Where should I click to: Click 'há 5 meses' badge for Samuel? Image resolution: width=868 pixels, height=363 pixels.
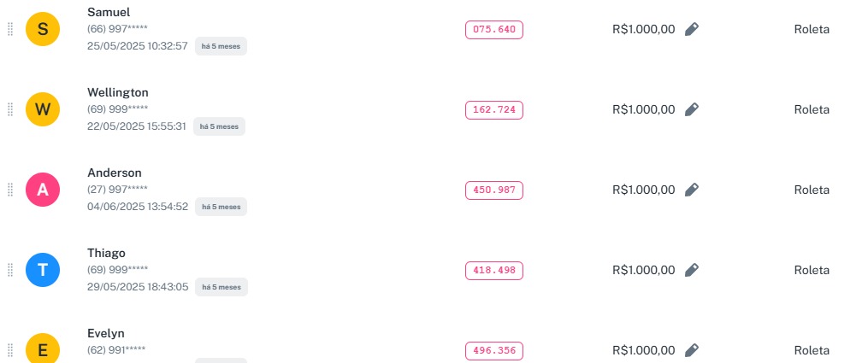221,46
